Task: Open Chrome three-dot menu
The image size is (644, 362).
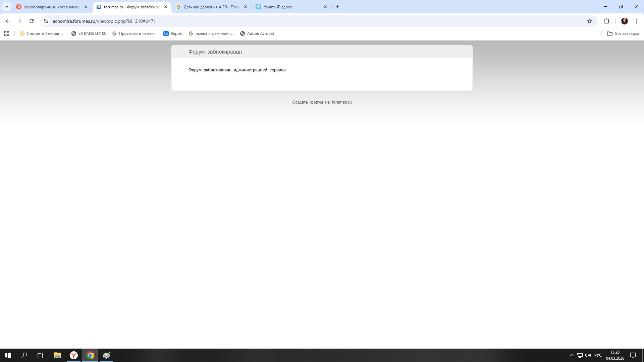Action: click(x=636, y=21)
